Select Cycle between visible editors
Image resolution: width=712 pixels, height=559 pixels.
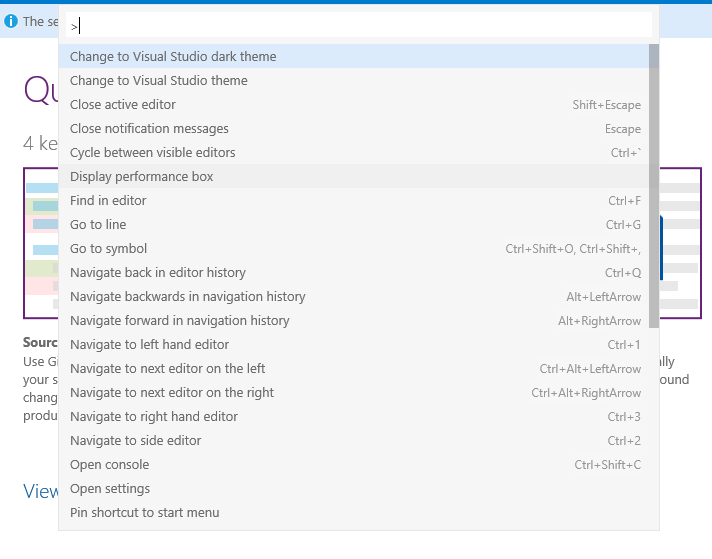click(153, 153)
